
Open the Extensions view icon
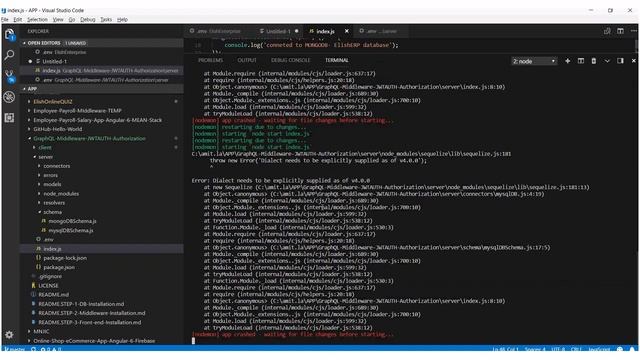pos(9,118)
